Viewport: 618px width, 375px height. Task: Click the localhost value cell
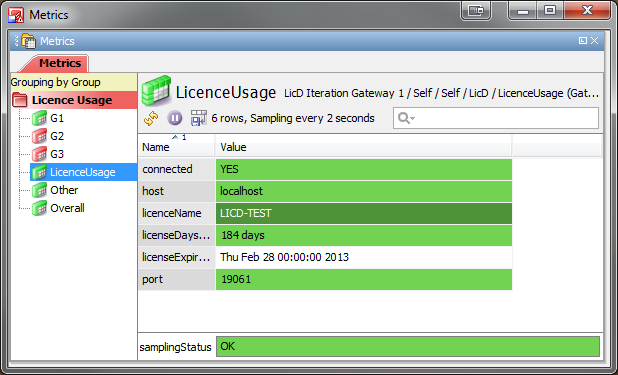coord(364,191)
